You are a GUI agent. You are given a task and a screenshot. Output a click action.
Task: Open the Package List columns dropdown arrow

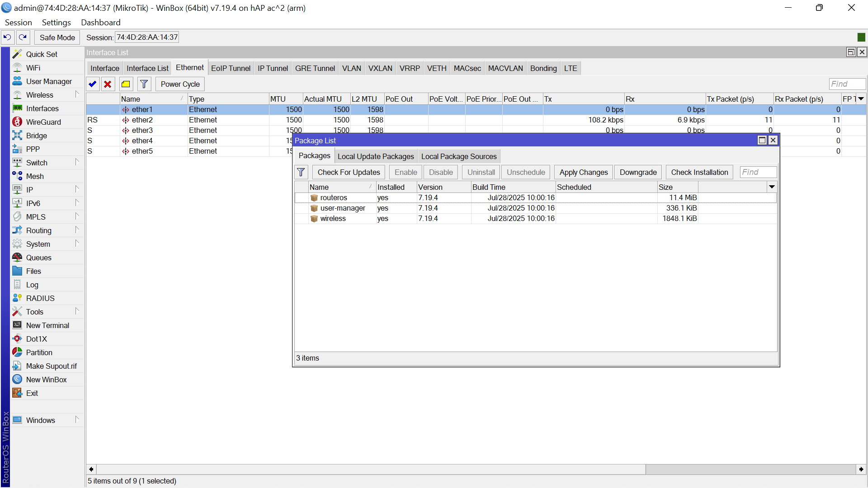(x=772, y=187)
